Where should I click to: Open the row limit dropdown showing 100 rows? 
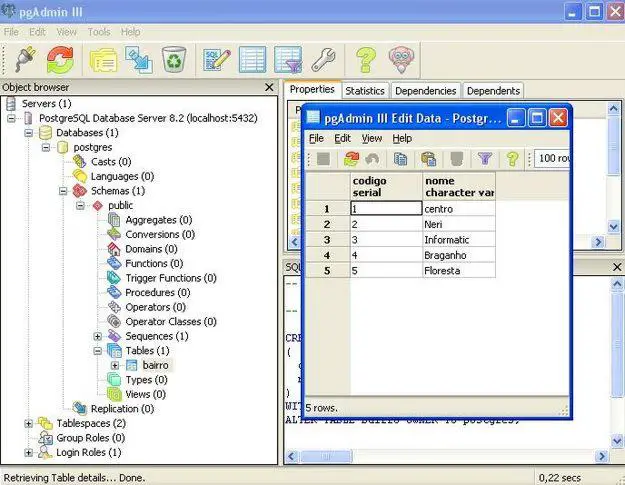556,159
